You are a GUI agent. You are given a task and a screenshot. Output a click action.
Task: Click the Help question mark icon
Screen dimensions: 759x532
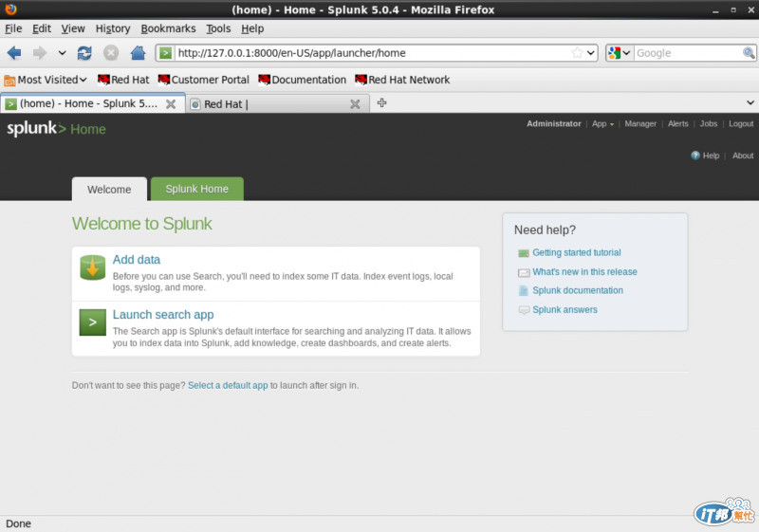[695, 156]
